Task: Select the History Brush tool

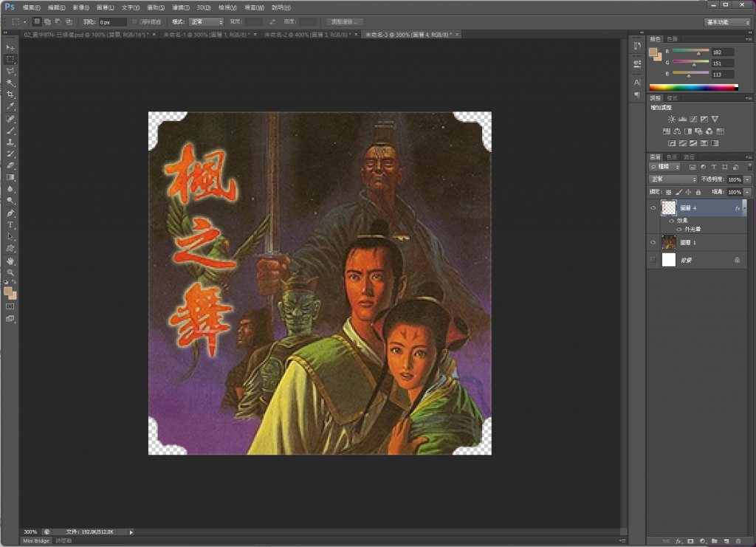Action: (10, 154)
